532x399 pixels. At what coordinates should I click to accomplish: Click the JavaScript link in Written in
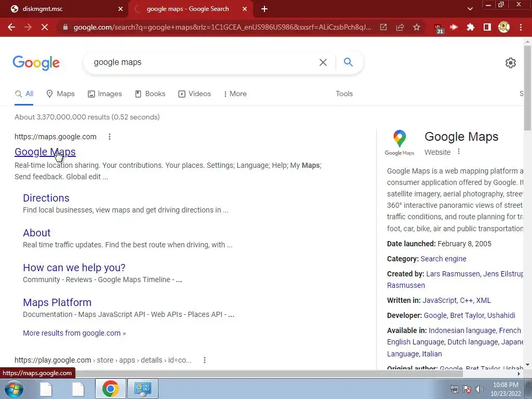[x=440, y=300]
